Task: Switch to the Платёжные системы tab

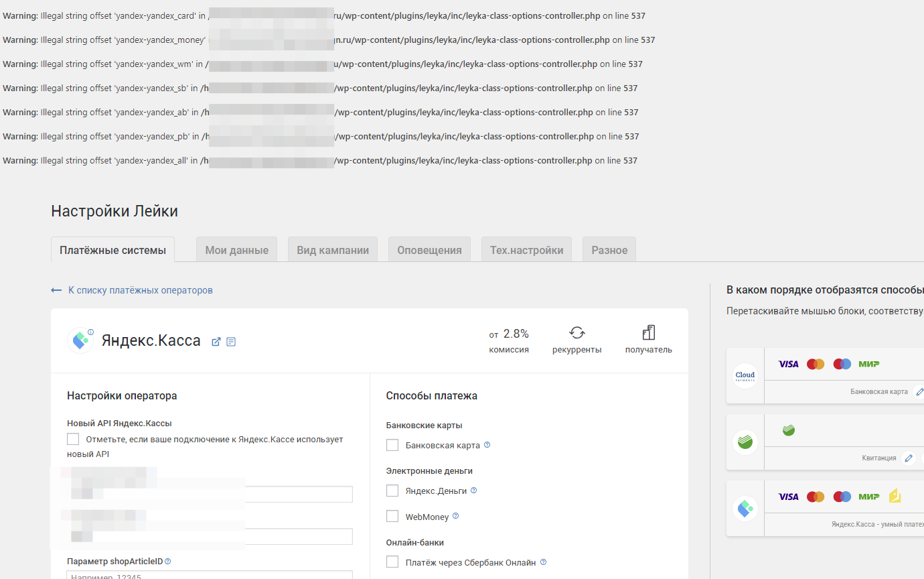Action: [112, 249]
